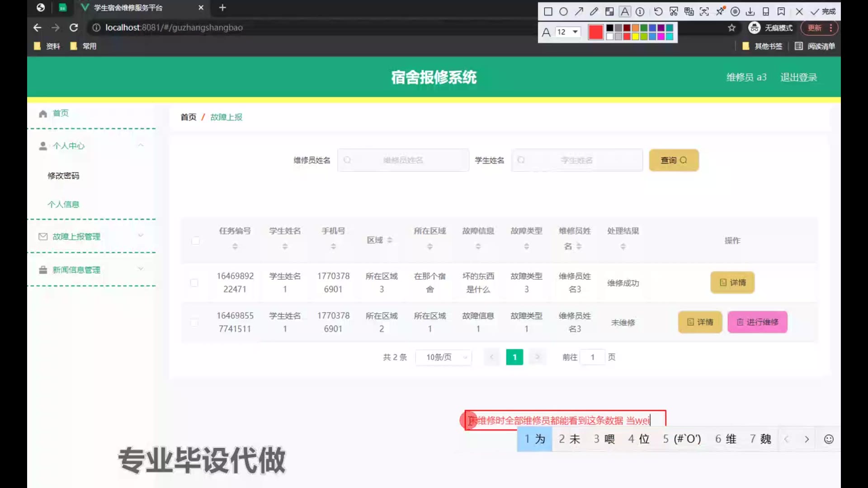Bookmark this page with star icon
This screenshot has width=868, height=488.
[731, 28]
